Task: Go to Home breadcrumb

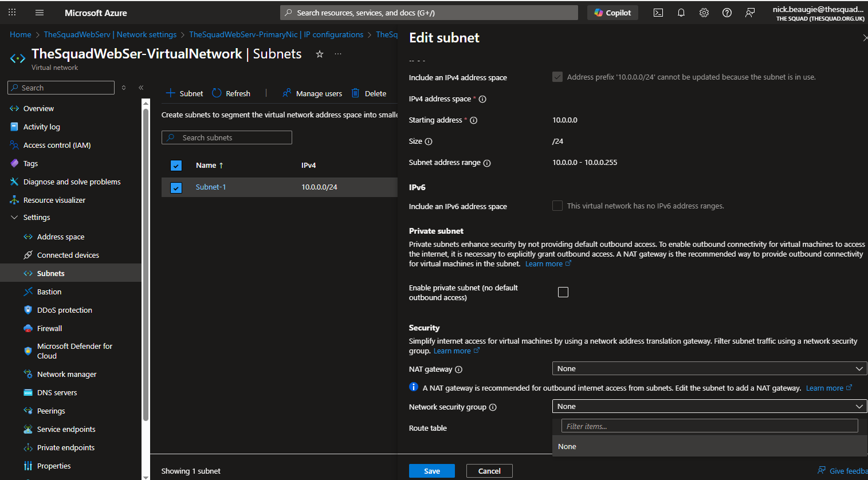Action: [x=21, y=34]
